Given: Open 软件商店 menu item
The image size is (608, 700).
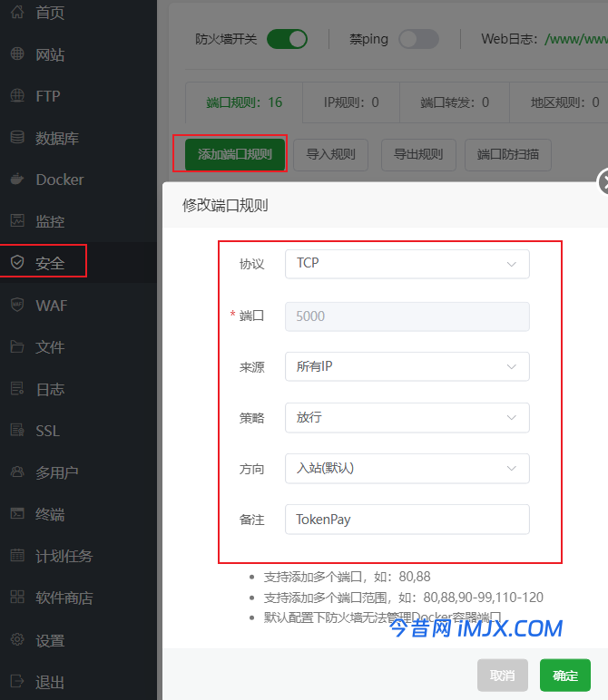Looking at the screenshot, I should [x=64, y=598].
